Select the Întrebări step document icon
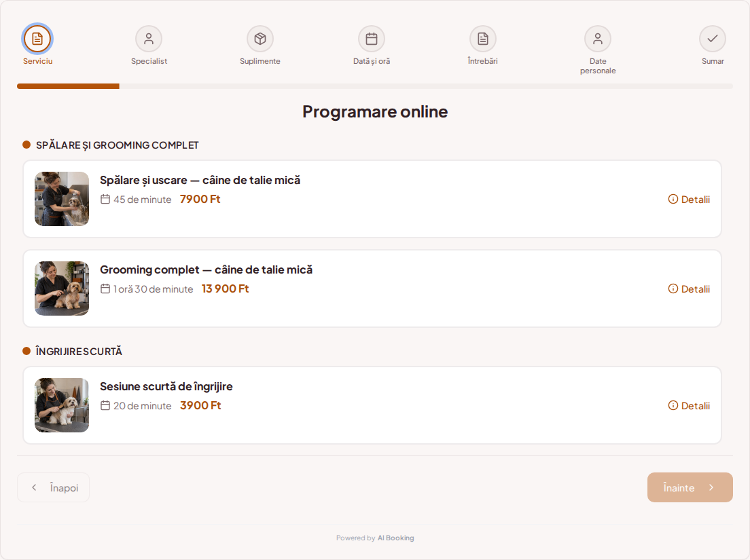The height and width of the screenshot is (560, 750). coord(483,39)
